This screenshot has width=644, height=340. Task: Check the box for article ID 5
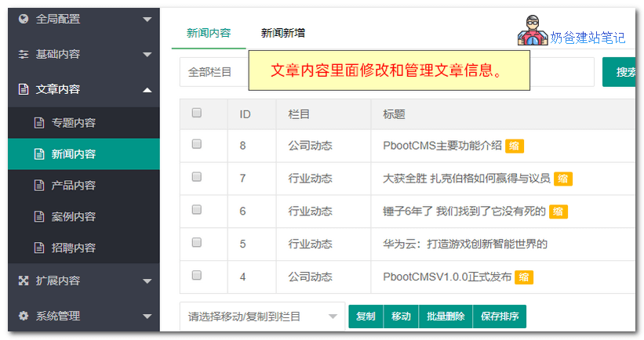tap(197, 242)
